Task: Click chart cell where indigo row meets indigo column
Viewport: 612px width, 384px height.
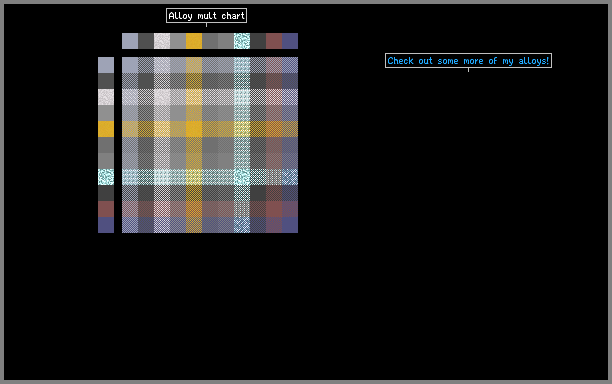Action: (x=290, y=225)
